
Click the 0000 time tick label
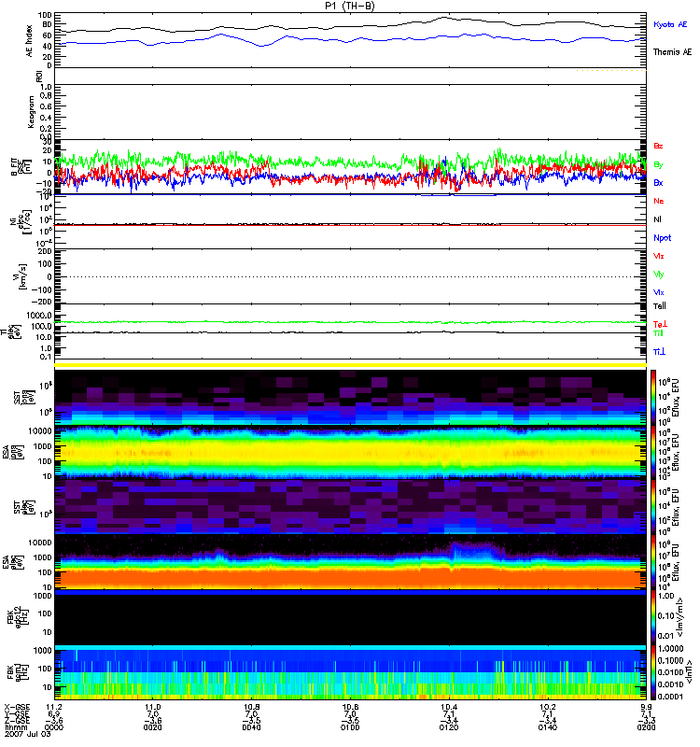(x=54, y=727)
